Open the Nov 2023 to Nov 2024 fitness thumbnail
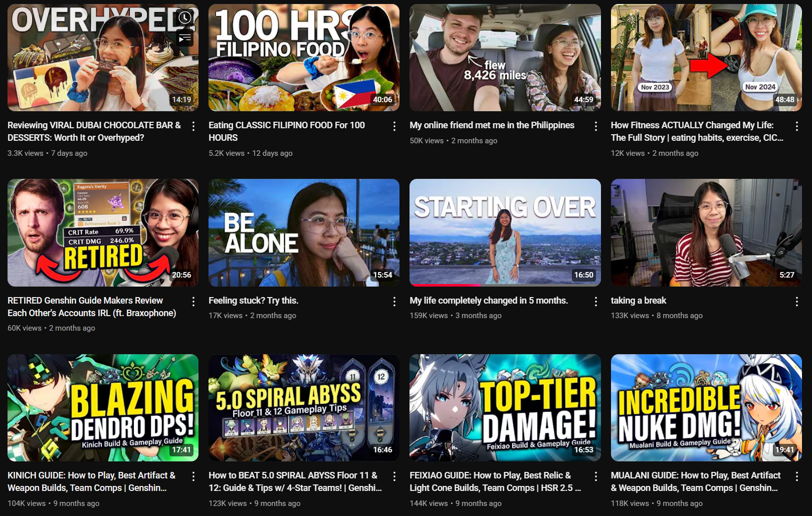Image resolution: width=812 pixels, height=516 pixels. (x=706, y=58)
